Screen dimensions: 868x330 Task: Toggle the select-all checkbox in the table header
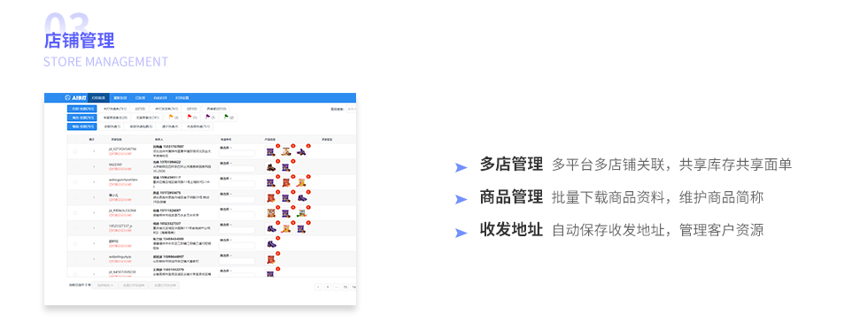pyautogui.click(x=74, y=139)
